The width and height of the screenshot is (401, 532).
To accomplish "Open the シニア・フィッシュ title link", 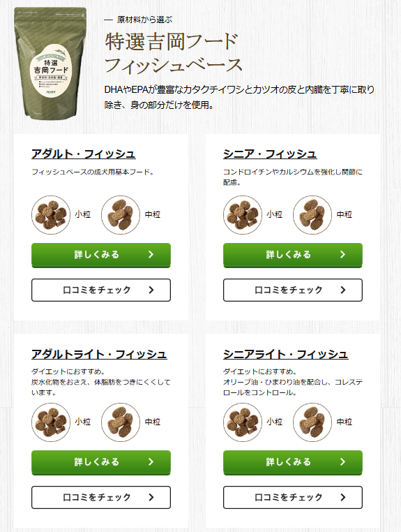I will pos(270,154).
